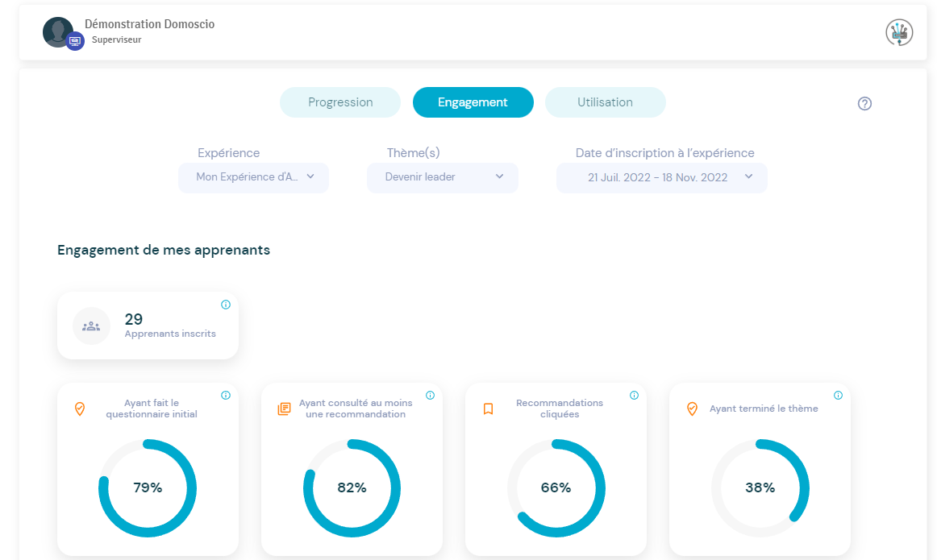The width and height of the screenshot is (937, 560).
Task: Show info for Ayant consulté une recommandation
Action: tap(430, 396)
